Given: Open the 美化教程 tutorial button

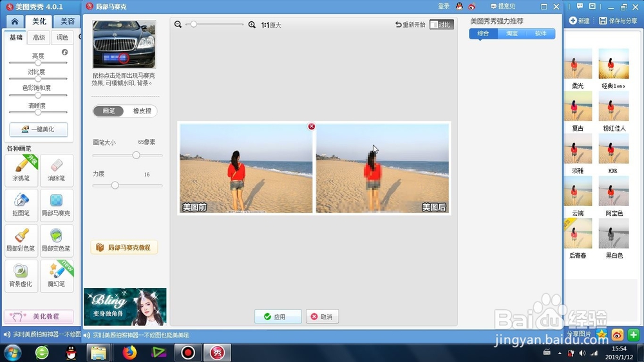Looking at the screenshot, I should 39,316.
